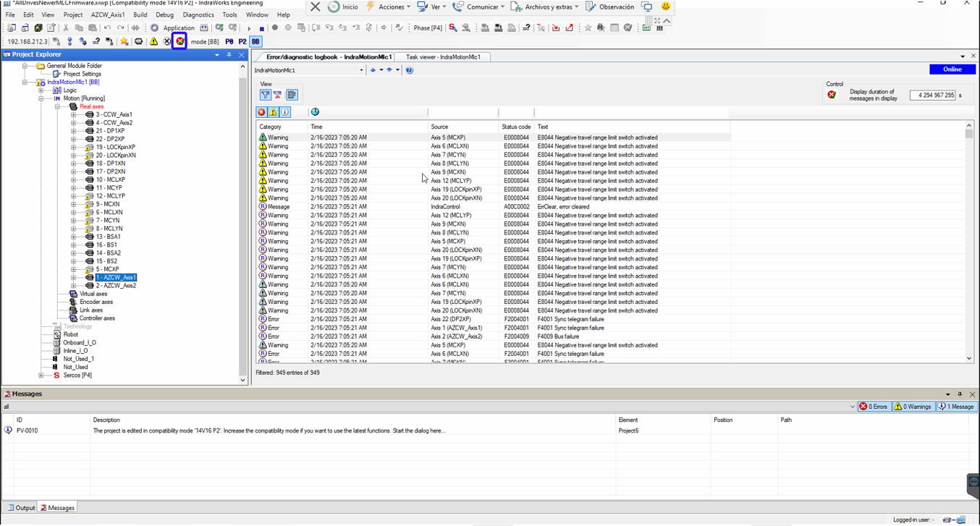The width and height of the screenshot is (980, 526).
Task: Toggle the 1 Message filter in Messages
Action: 957,407
